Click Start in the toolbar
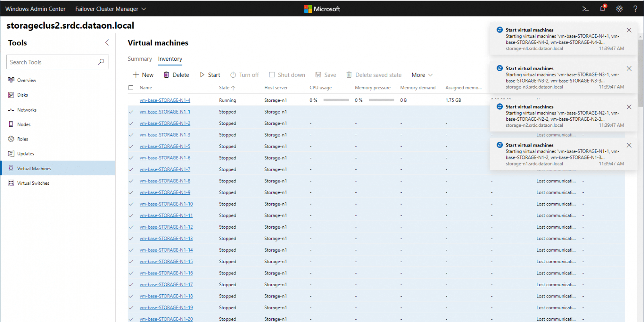This screenshot has width=644, height=322. 210,75
